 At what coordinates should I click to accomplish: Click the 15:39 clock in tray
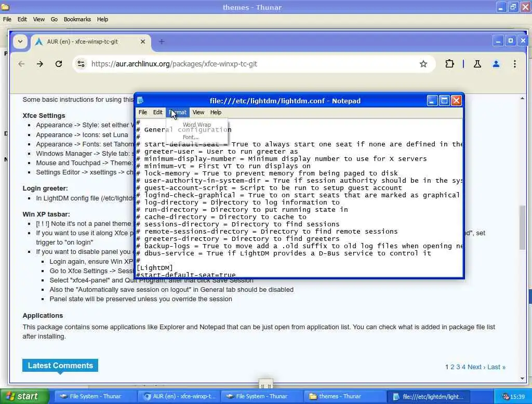tap(517, 397)
